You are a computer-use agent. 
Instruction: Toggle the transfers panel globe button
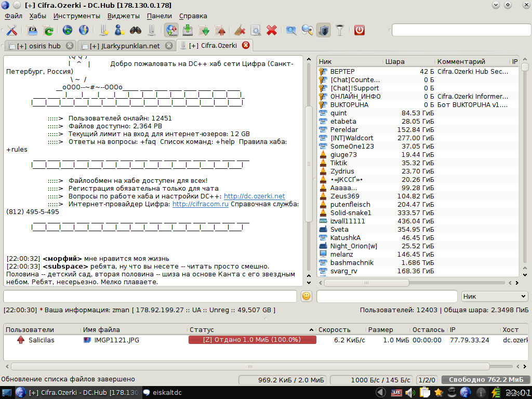tap(171, 30)
